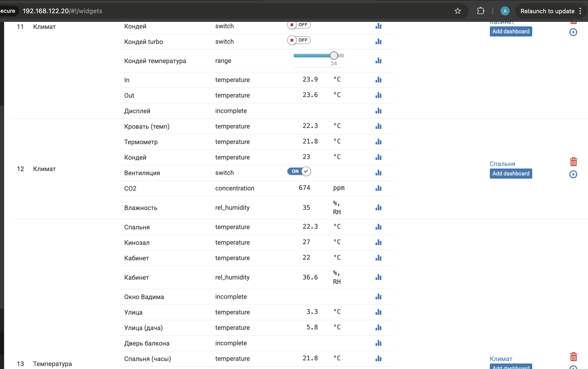Open the Chrome profile avatar menu
Screen dimensions: 588x369
[505, 11]
